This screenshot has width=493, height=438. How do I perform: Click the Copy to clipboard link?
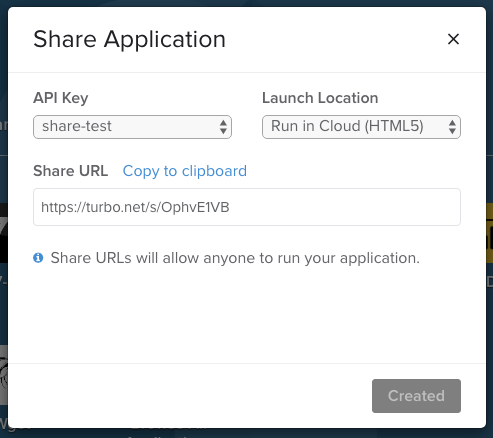click(185, 171)
